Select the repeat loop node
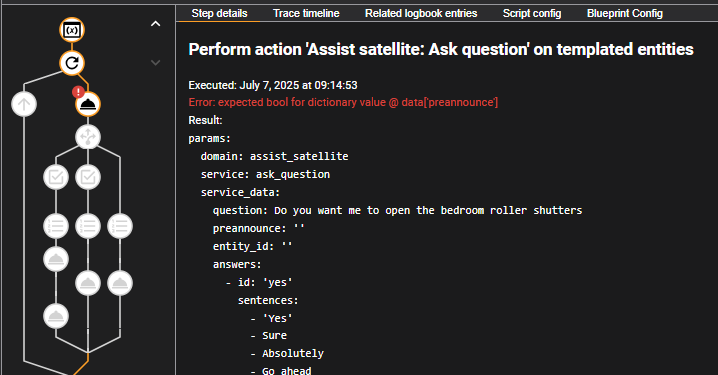The width and height of the screenshot is (718, 375). (x=72, y=63)
